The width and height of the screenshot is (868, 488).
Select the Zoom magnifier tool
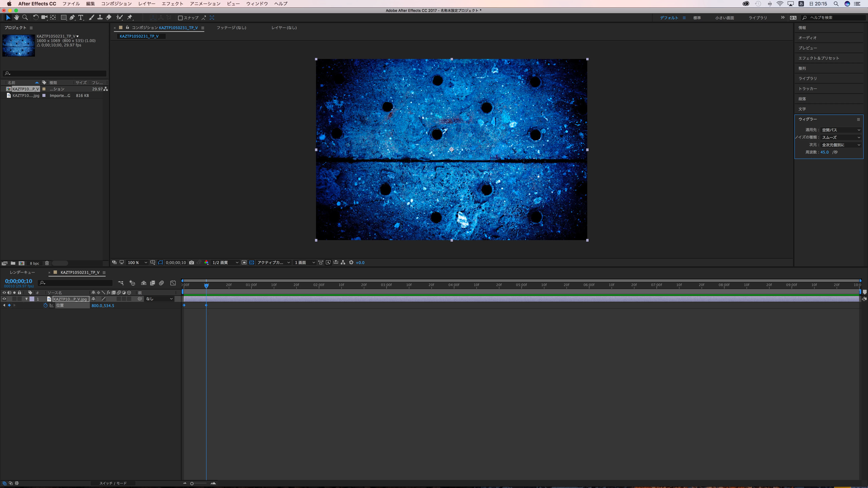tap(25, 17)
